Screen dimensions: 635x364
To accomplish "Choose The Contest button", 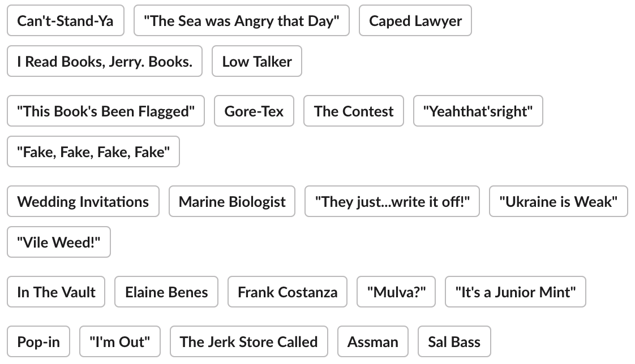I will click(354, 111).
